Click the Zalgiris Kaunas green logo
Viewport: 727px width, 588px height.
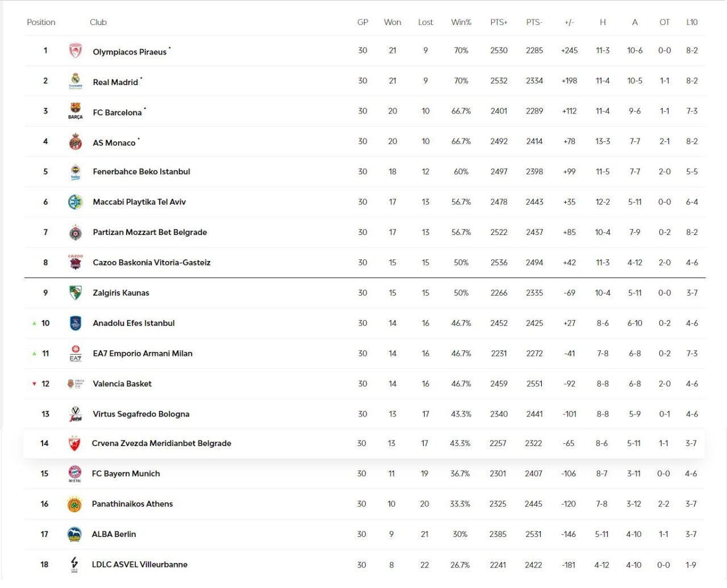76,293
